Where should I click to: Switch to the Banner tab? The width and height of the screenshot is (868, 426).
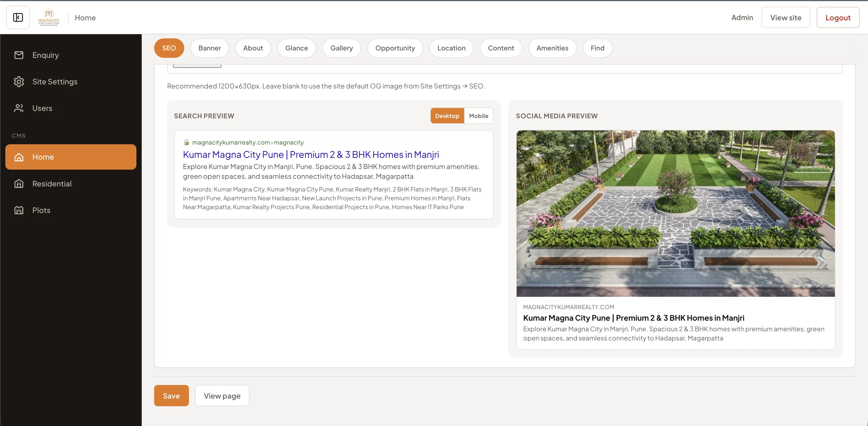click(210, 48)
